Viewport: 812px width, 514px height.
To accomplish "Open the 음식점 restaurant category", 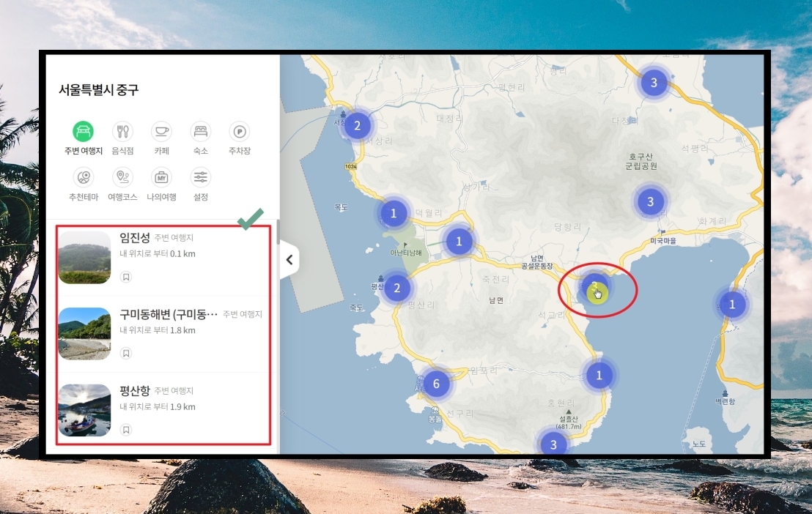I will click(x=122, y=132).
